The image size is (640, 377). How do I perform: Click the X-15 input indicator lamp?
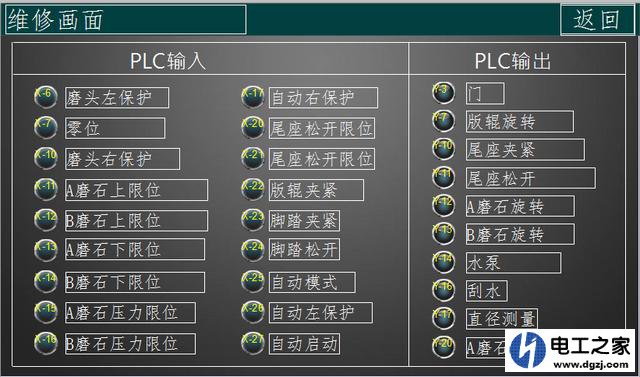pyautogui.click(x=45, y=312)
